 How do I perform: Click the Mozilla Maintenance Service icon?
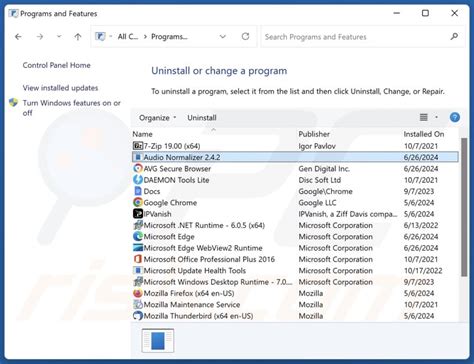(x=138, y=305)
